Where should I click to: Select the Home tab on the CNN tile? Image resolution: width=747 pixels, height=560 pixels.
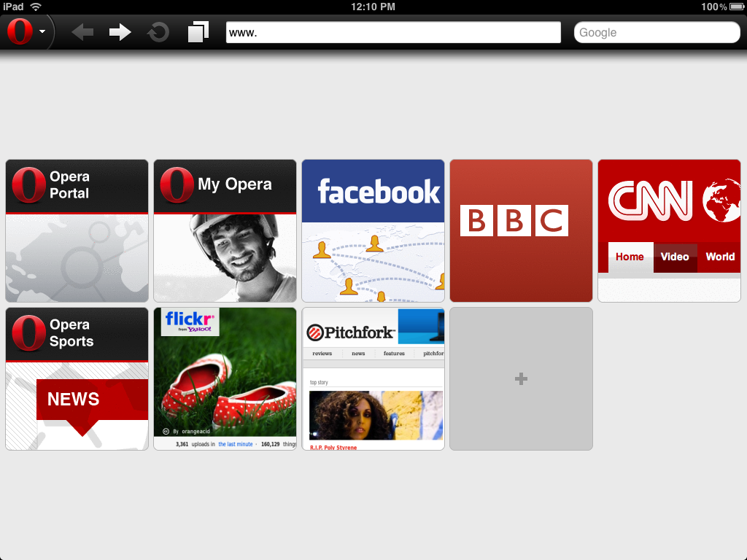[628, 257]
